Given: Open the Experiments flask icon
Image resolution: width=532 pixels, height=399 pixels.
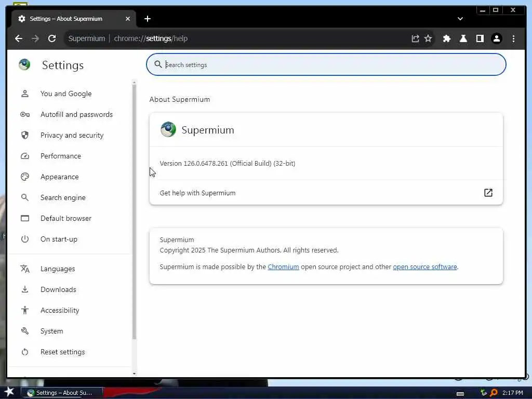Looking at the screenshot, I should (x=463, y=38).
